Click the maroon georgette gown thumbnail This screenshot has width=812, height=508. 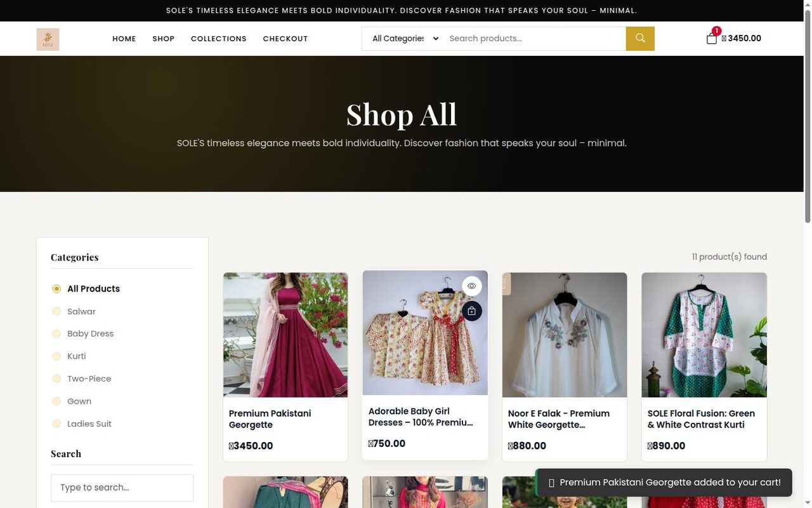coord(285,335)
